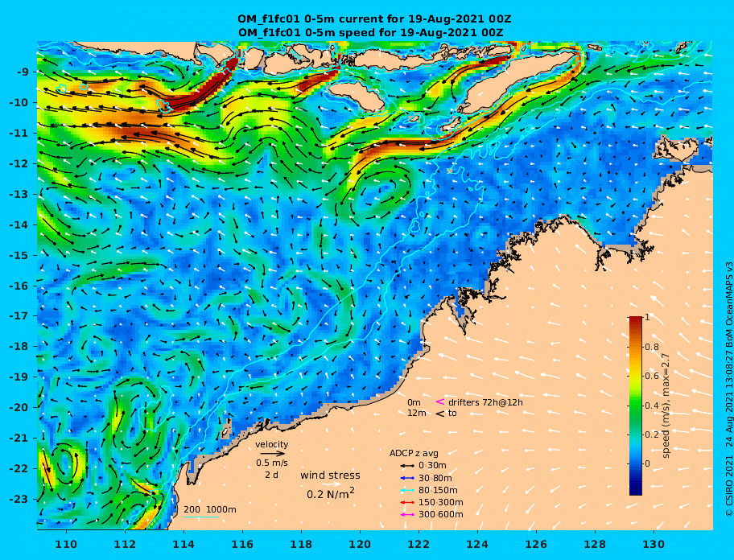Click the longitude axis label '124'
This screenshot has width=734, height=560.
477,545
